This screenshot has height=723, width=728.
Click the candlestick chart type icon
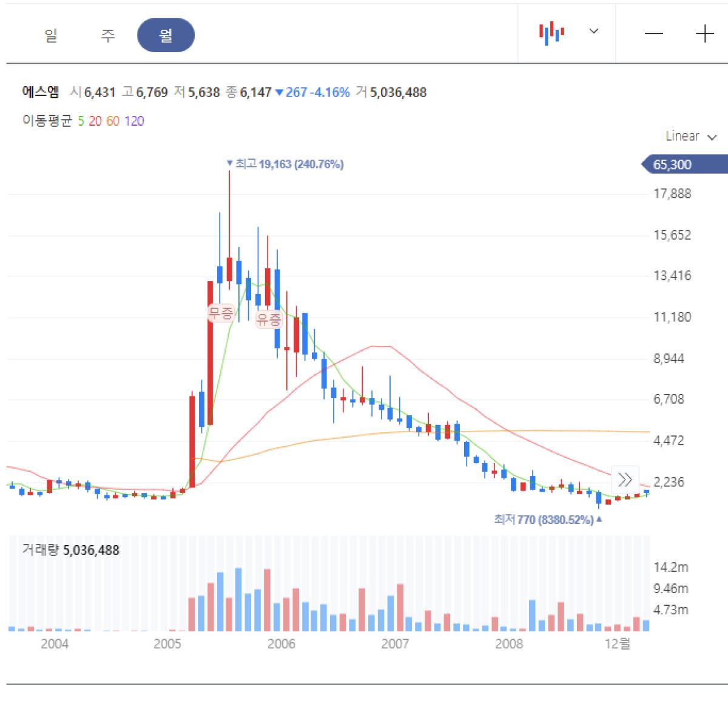551,32
